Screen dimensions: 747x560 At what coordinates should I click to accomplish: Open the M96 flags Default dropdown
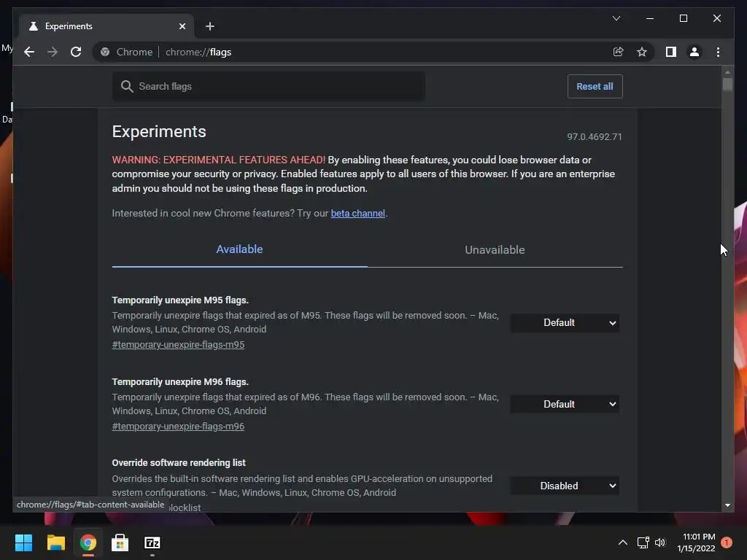565,404
